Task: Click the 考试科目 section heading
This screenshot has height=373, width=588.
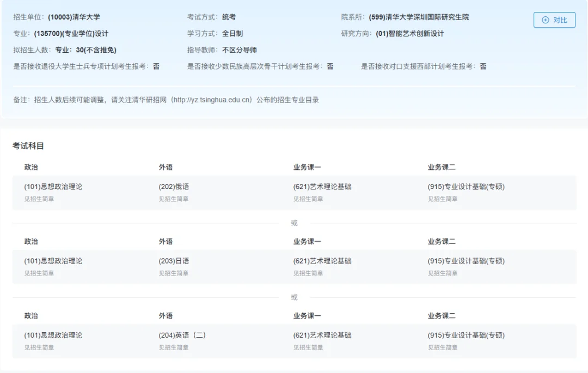Action: coord(28,146)
